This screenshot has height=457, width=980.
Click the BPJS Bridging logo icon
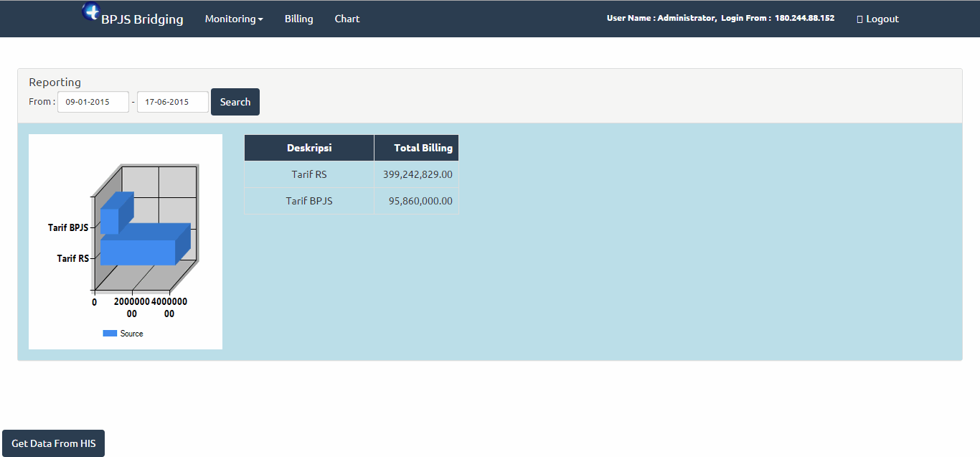[x=91, y=11]
